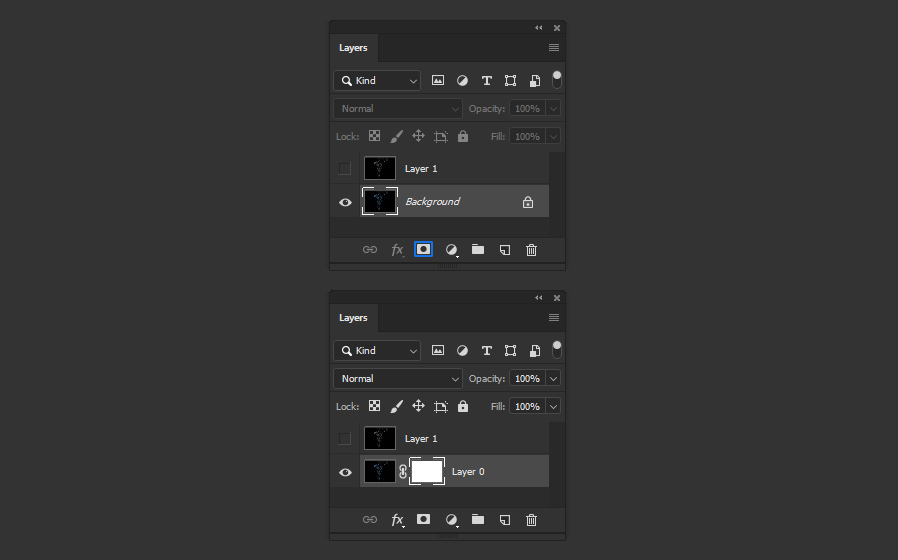Filter for adjustment layers in lower Layers panel
The height and width of the screenshot is (560, 898).
[x=462, y=350]
